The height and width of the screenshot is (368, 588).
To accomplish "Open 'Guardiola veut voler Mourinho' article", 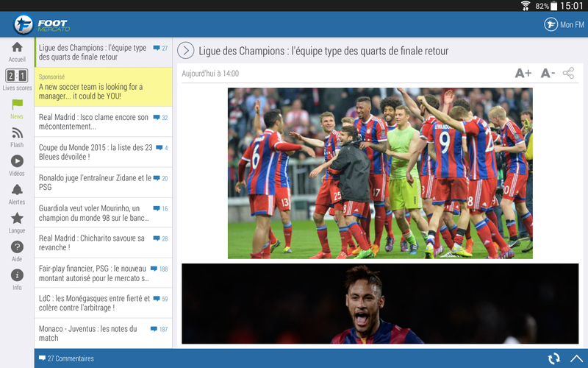I will (104, 213).
